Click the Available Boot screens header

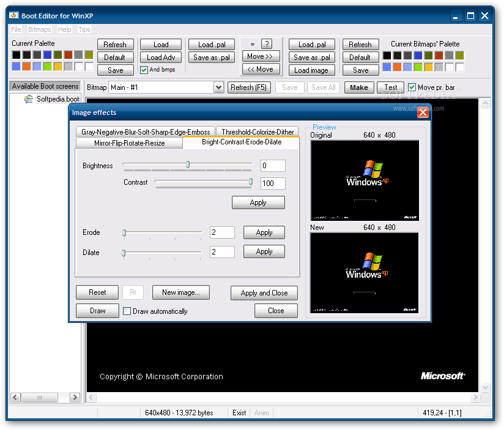(45, 86)
